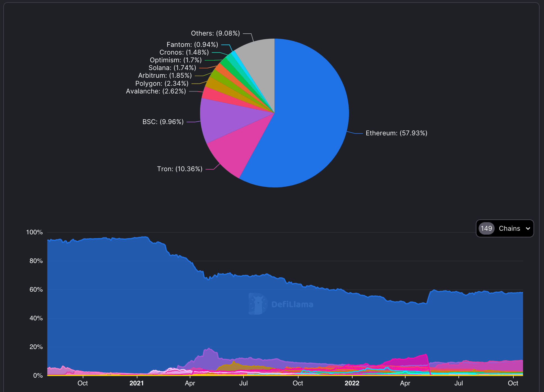544x392 pixels.
Task: Click the 'Others: (9.08%)' label
Action: [215, 33]
